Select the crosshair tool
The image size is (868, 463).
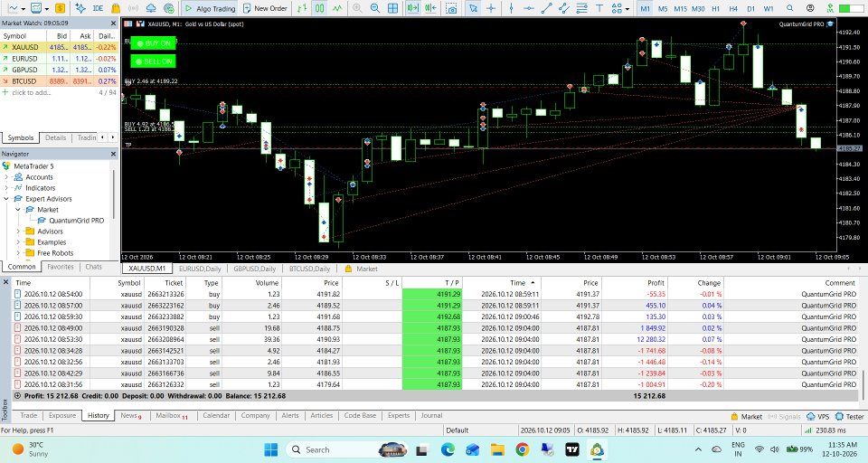click(490, 8)
